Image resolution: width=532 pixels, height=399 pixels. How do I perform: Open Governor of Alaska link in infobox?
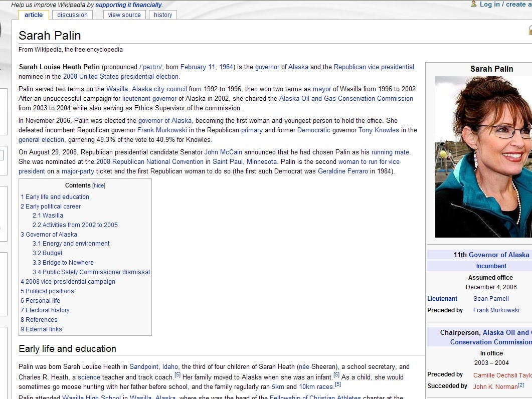click(x=499, y=255)
